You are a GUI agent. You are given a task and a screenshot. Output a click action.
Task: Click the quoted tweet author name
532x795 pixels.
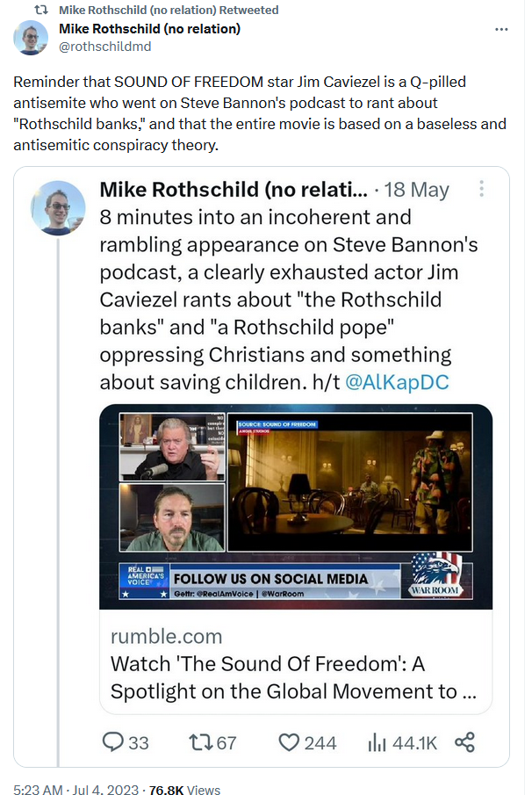(x=233, y=190)
